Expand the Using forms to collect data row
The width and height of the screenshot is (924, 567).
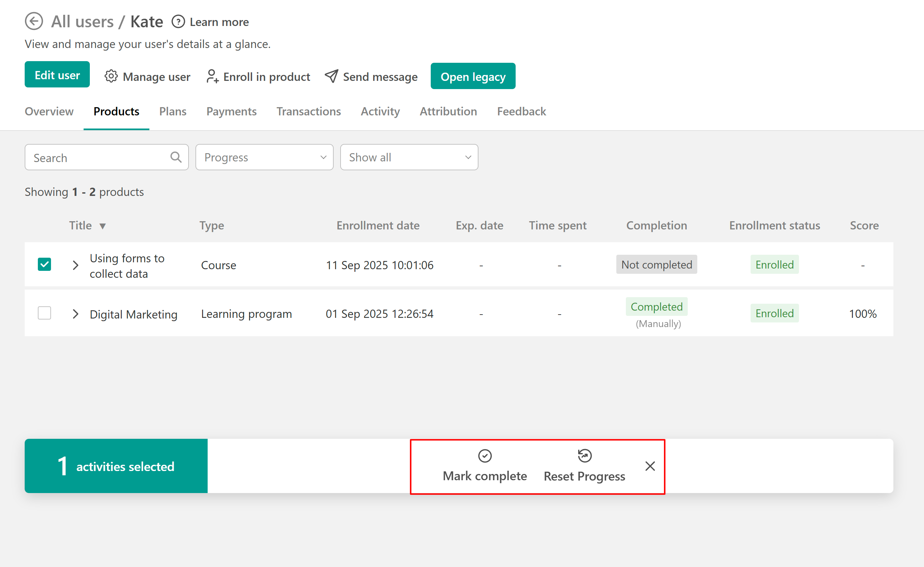click(x=75, y=265)
